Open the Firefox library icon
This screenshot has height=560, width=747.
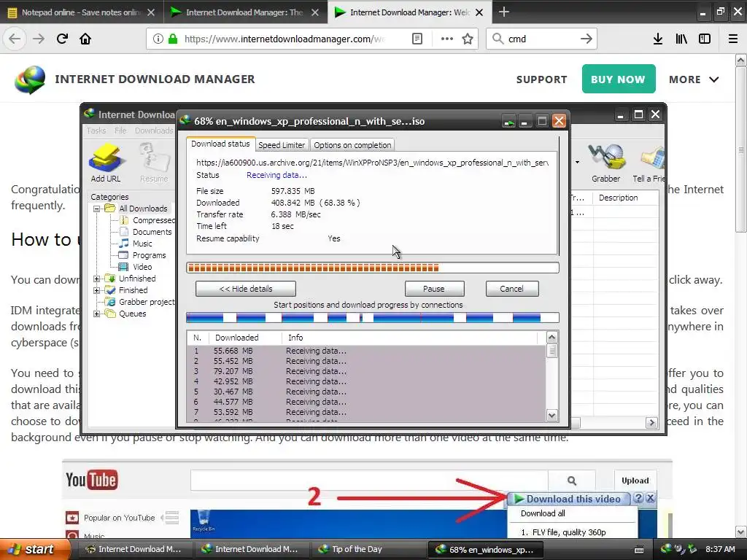tap(681, 39)
